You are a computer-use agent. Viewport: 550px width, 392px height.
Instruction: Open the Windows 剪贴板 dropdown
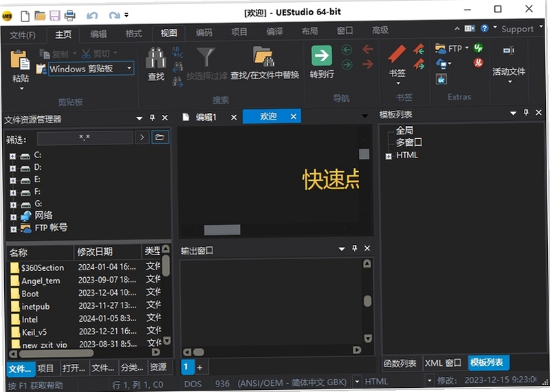point(129,69)
